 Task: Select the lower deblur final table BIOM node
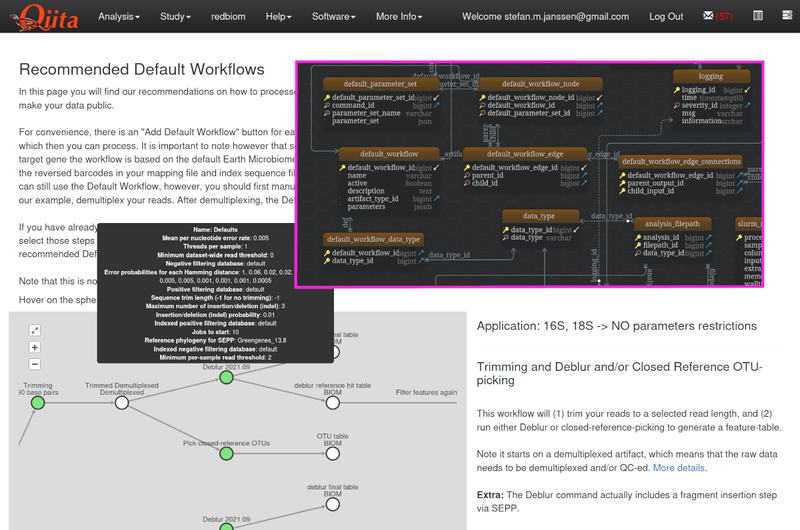(333, 504)
